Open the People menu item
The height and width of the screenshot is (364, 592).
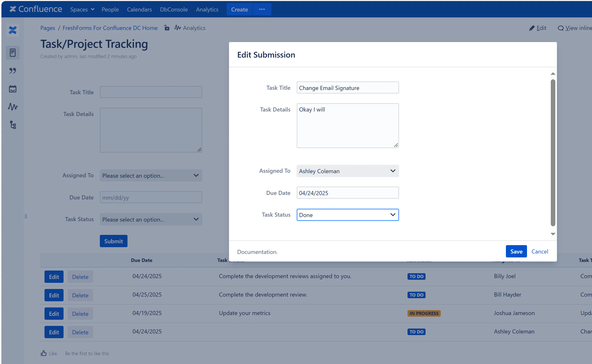pos(110,9)
